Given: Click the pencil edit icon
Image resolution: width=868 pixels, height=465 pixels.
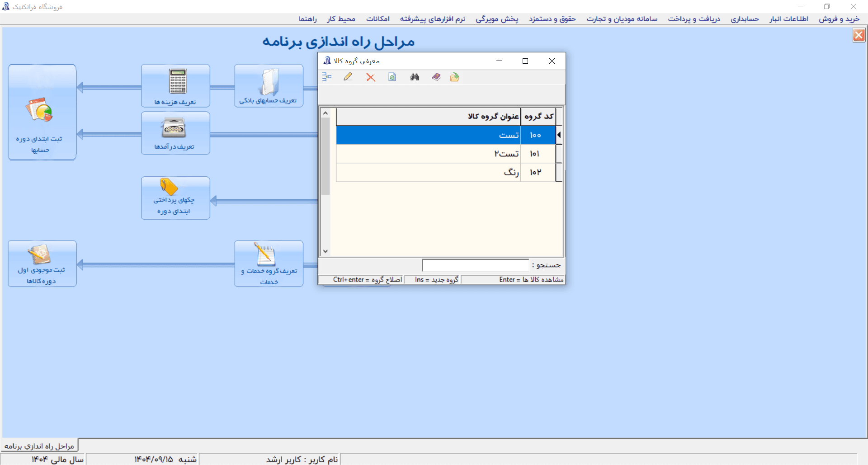Looking at the screenshot, I should (348, 77).
